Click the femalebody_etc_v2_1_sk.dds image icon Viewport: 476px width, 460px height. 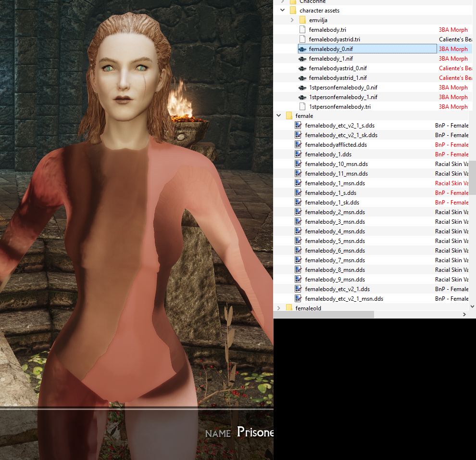click(x=298, y=135)
